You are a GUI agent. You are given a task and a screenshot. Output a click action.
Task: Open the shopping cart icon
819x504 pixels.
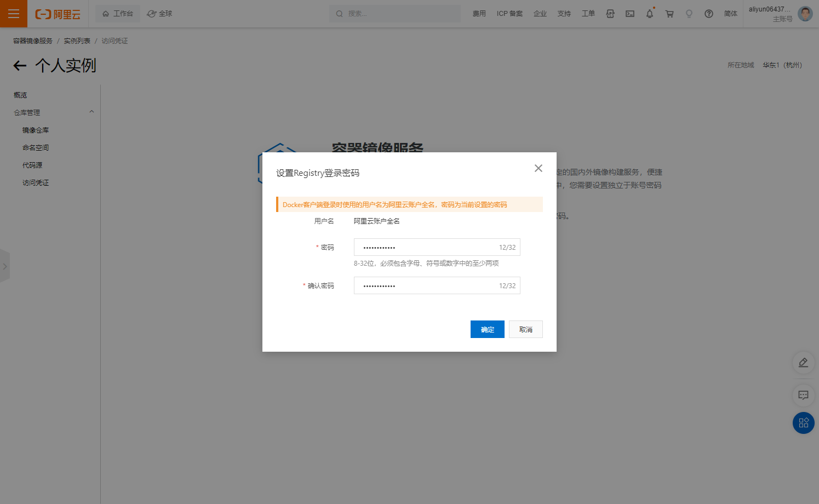tap(669, 13)
